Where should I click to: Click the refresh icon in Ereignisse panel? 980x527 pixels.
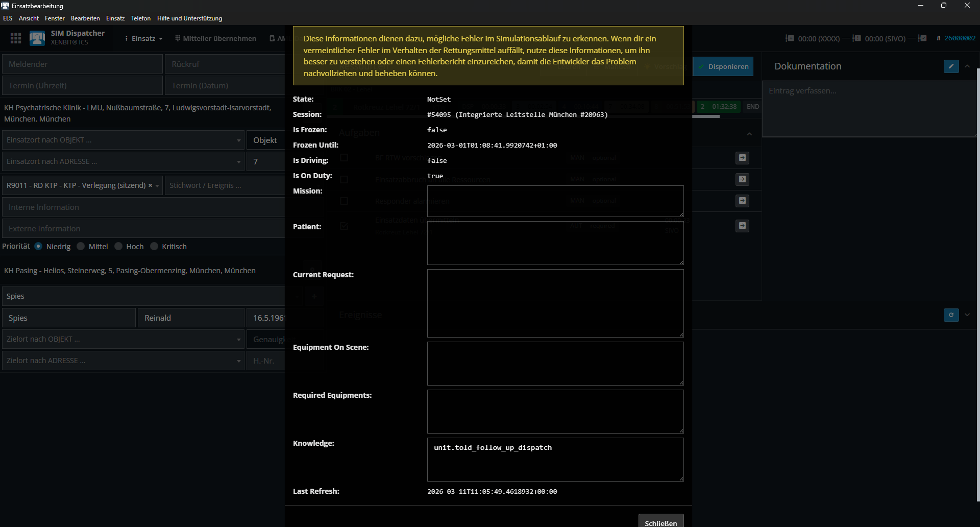(x=951, y=315)
